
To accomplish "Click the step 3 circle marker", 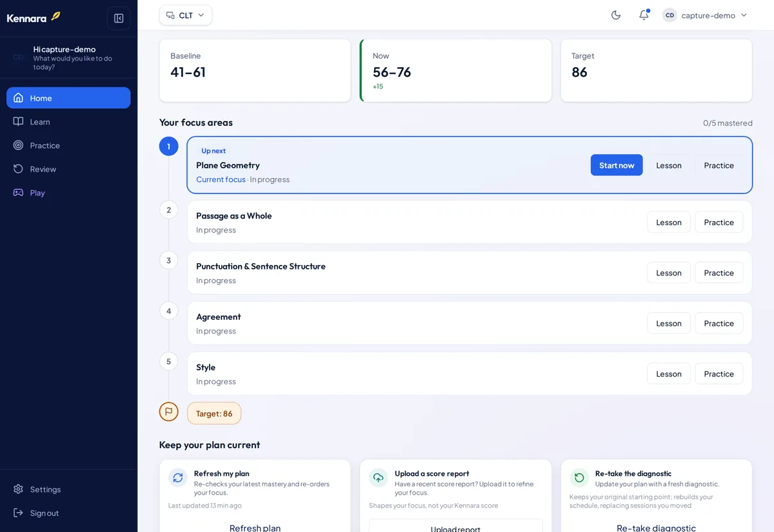I will point(169,261).
